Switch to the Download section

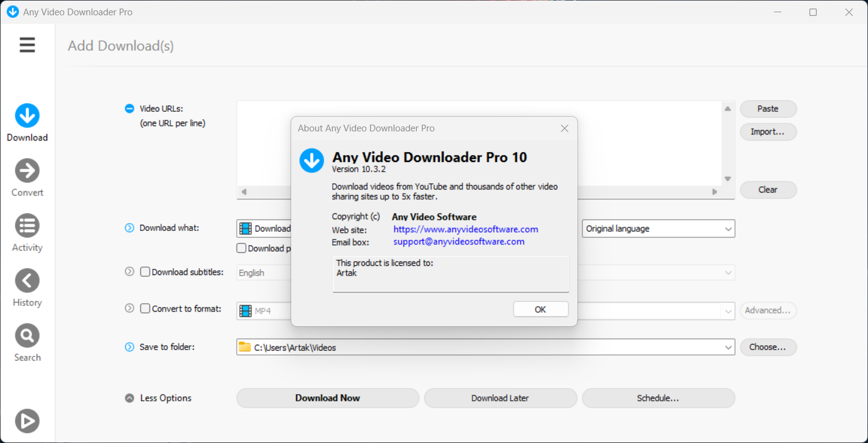[x=27, y=123]
